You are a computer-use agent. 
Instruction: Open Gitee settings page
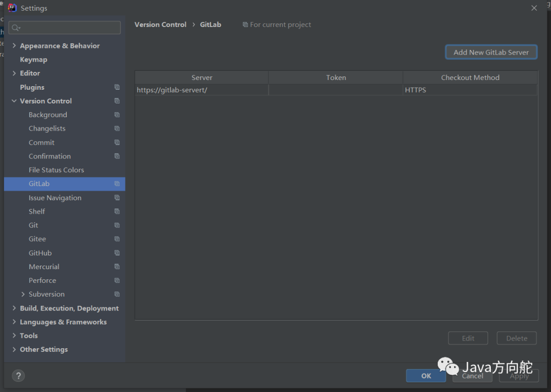(x=37, y=239)
